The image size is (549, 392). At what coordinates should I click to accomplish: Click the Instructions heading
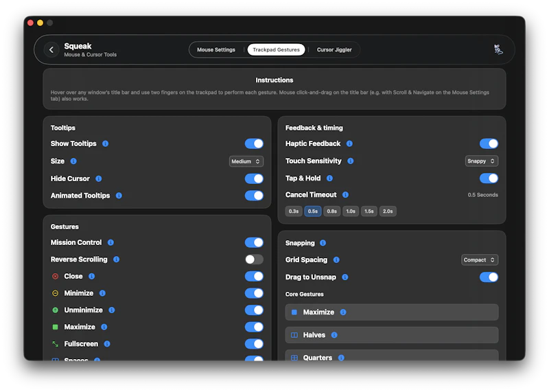coord(274,80)
